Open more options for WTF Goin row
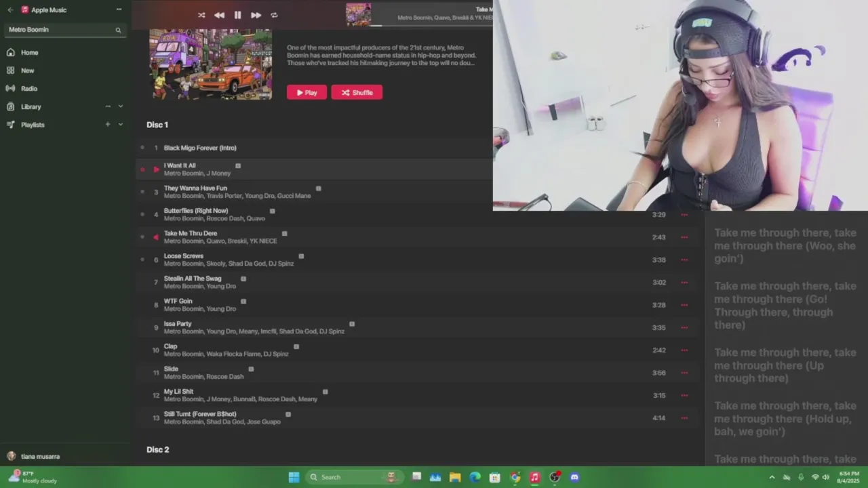Viewport: 868px width, 488px height. point(684,305)
